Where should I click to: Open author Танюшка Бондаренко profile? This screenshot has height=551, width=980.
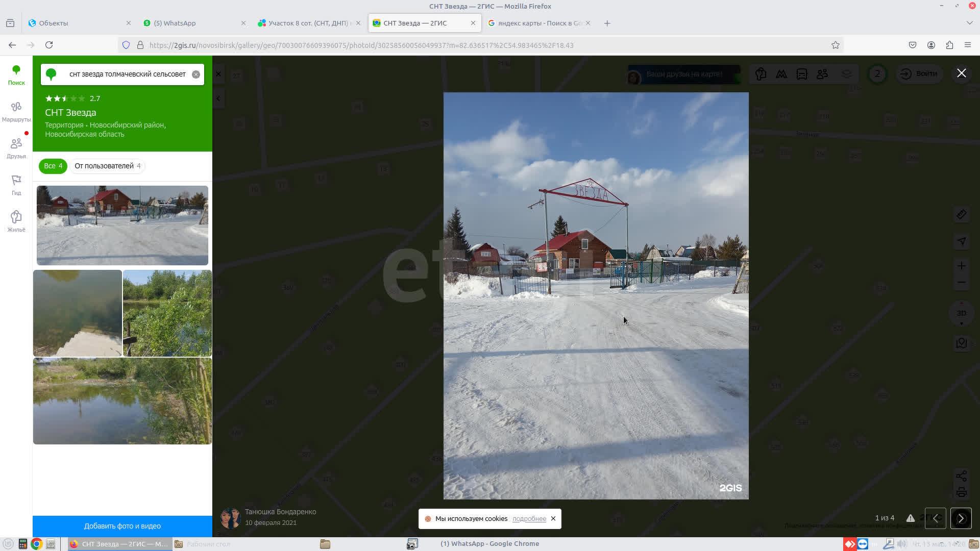click(280, 512)
